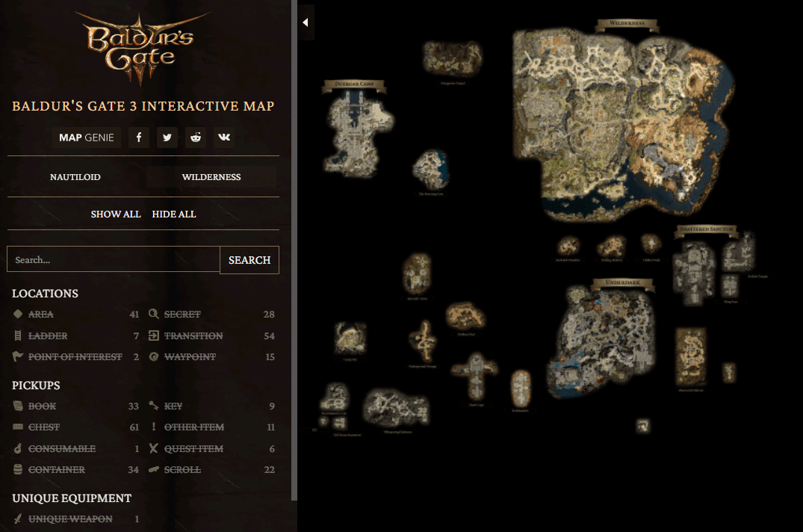Click the Ladder icon
Image resolution: width=803 pixels, height=532 pixels.
tap(18, 336)
